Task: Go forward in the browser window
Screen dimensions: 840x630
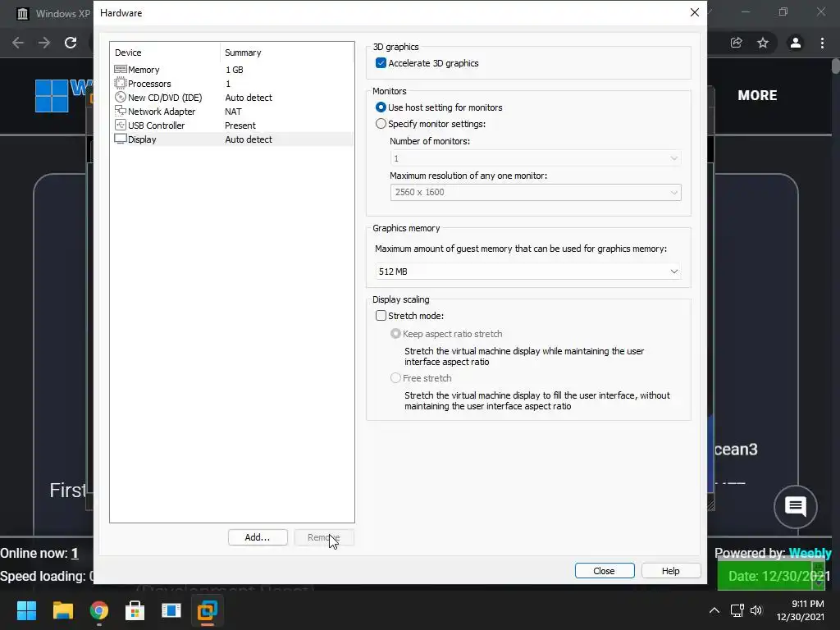Action: [x=44, y=43]
